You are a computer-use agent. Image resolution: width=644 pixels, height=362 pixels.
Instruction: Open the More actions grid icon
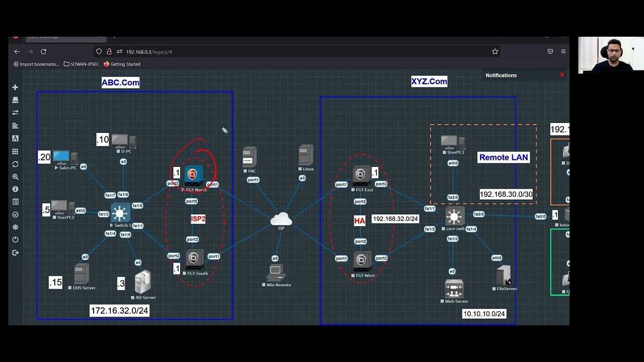pyautogui.click(x=15, y=151)
